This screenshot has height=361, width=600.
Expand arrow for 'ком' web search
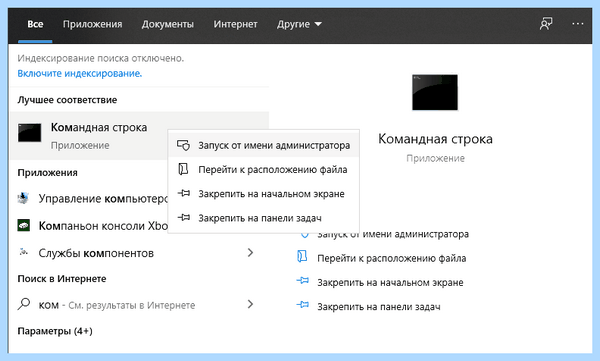coord(250,304)
